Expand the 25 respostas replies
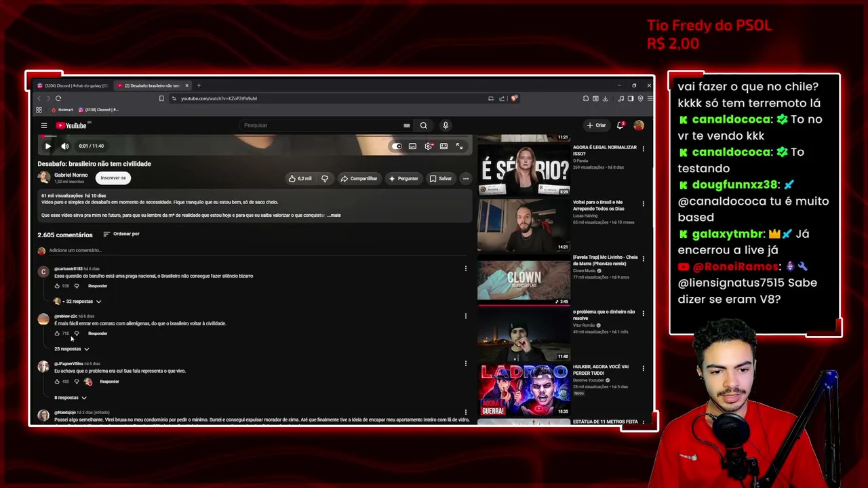This screenshot has width=868, height=488. pyautogui.click(x=71, y=349)
